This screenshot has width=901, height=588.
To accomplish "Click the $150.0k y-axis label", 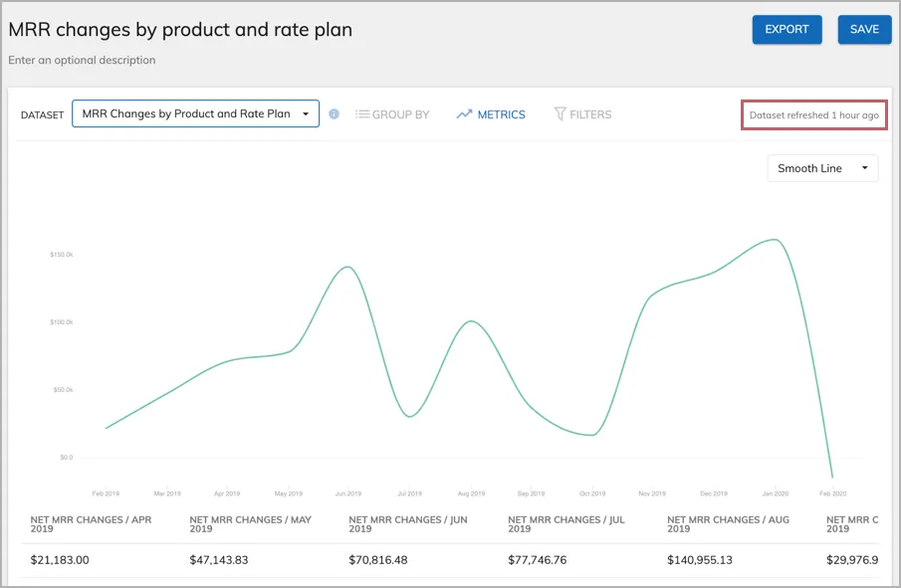I will pos(62,255).
